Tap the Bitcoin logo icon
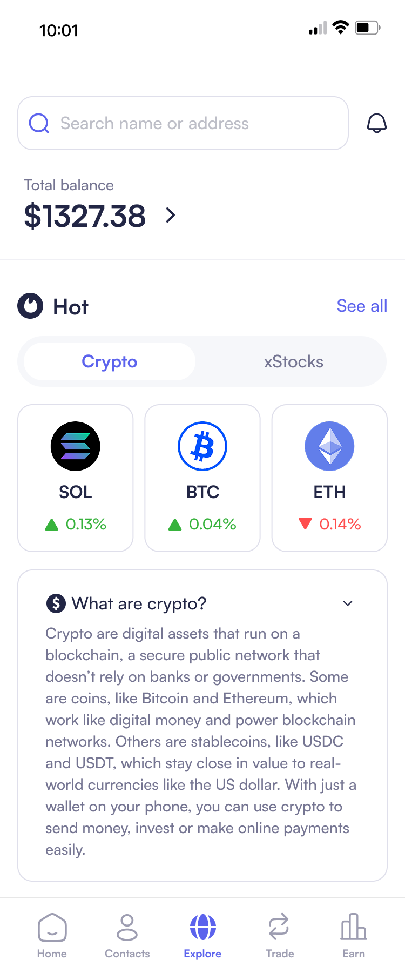 [x=202, y=446]
